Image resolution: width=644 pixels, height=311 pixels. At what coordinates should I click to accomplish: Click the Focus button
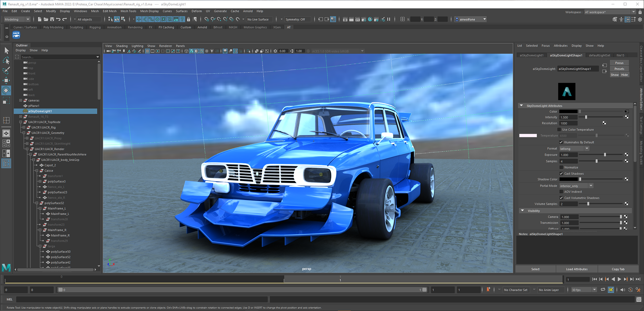point(619,63)
